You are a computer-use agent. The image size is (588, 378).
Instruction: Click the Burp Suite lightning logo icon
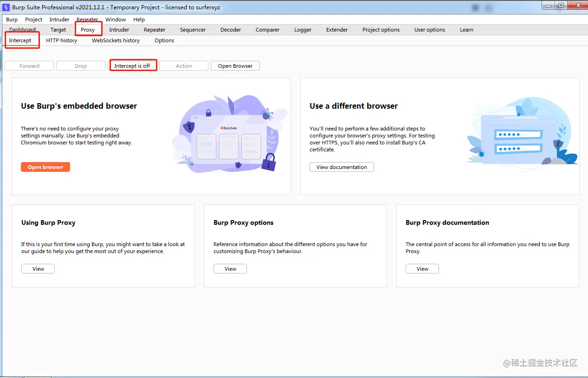pyautogui.click(x=6, y=7)
